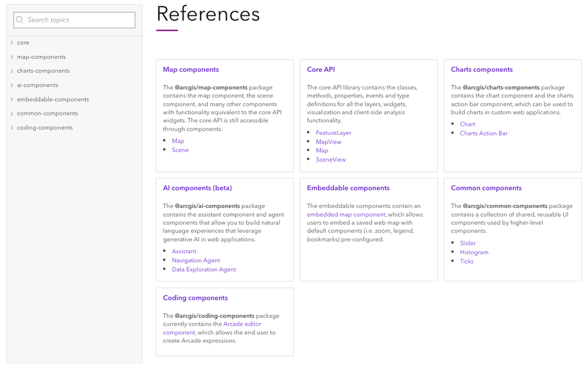Screen dimensions: 588x368
Task: Expand the charts-components chevron
Action: click(x=12, y=71)
